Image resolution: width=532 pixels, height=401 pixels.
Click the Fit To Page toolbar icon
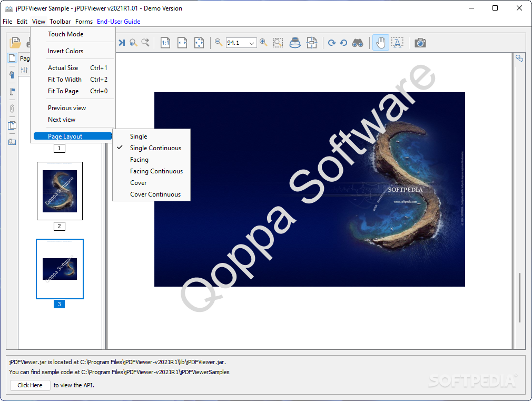tap(199, 43)
